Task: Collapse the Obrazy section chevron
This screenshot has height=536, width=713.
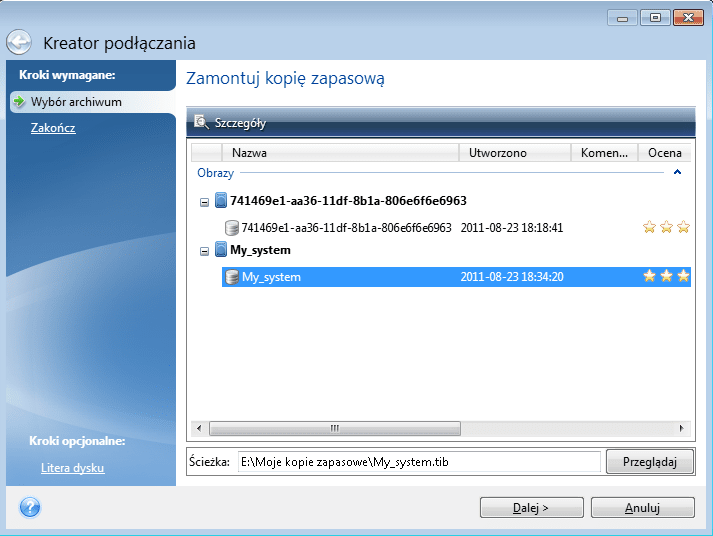Action: [x=678, y=172]
